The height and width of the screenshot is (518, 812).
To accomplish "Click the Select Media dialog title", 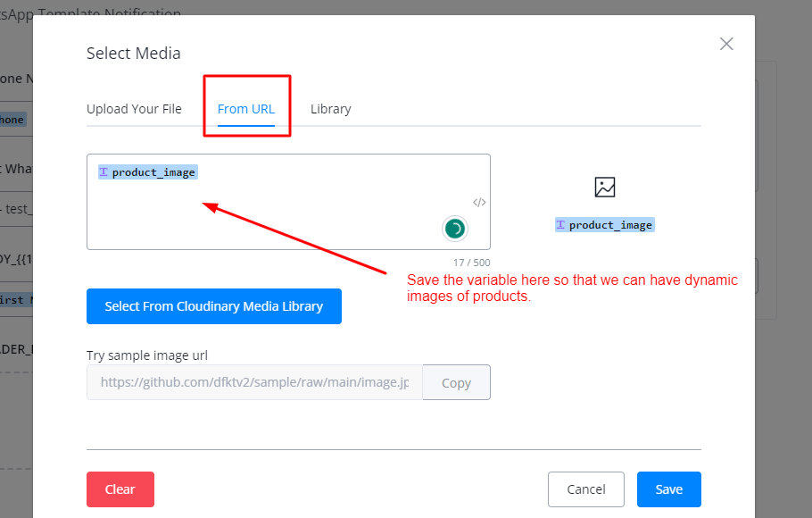I will 134,54.
